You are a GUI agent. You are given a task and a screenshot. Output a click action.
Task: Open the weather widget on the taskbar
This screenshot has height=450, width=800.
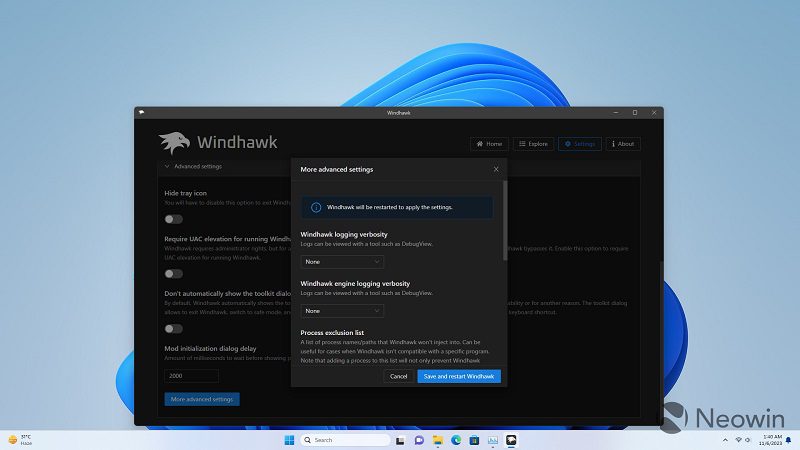[x=20, y=440]
